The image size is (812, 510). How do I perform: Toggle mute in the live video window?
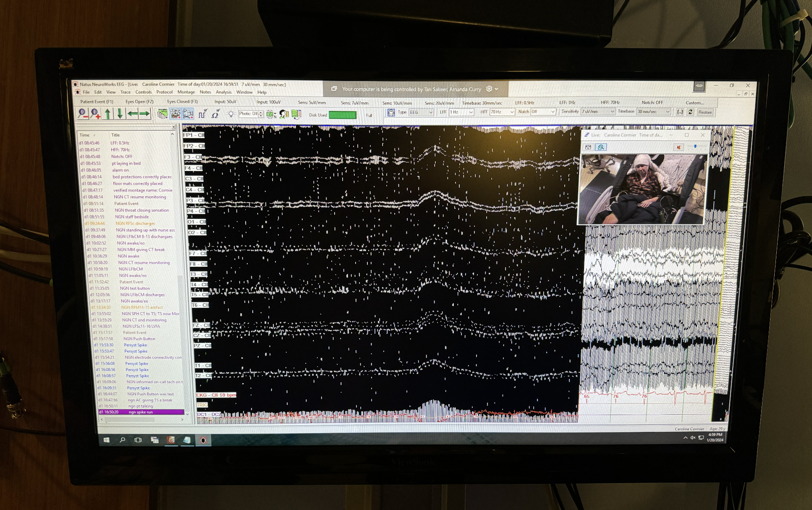coord(678,147)
